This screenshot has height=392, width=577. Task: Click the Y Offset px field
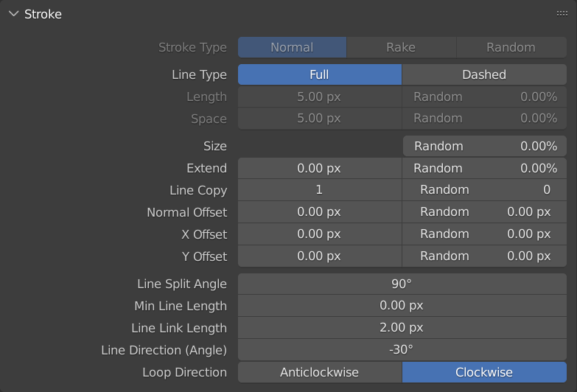319,256
